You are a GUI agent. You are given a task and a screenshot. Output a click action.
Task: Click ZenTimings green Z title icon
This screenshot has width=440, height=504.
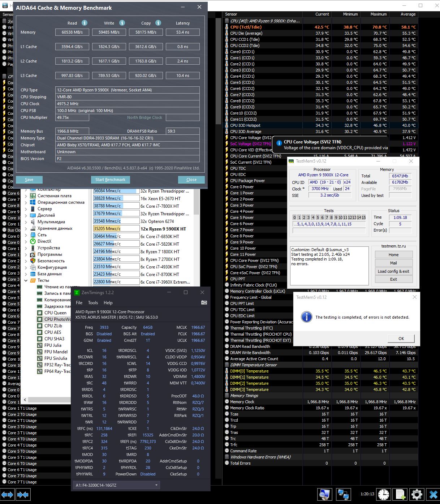tap(77, 293)
